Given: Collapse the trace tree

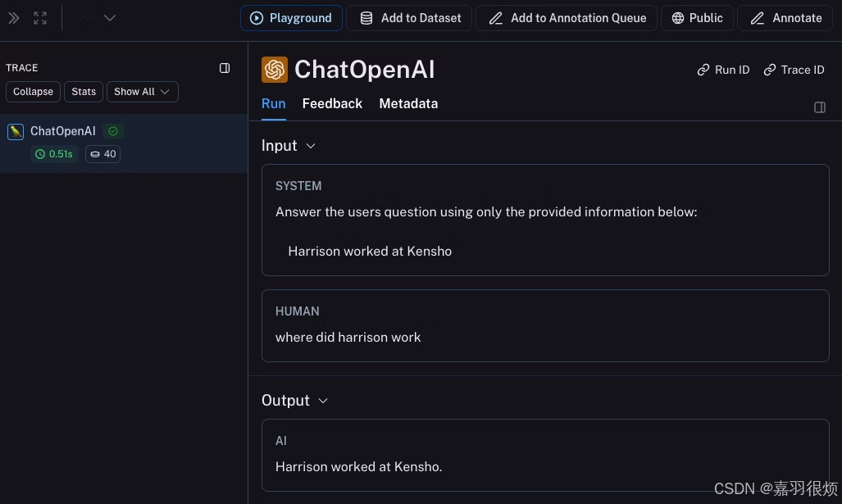Looking at the screenshot, I should pos(34,92).
